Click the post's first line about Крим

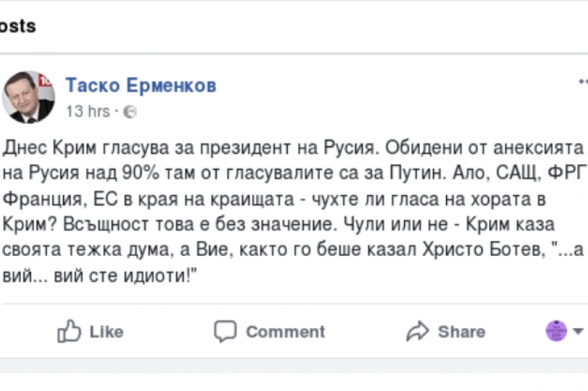point(291,148)
